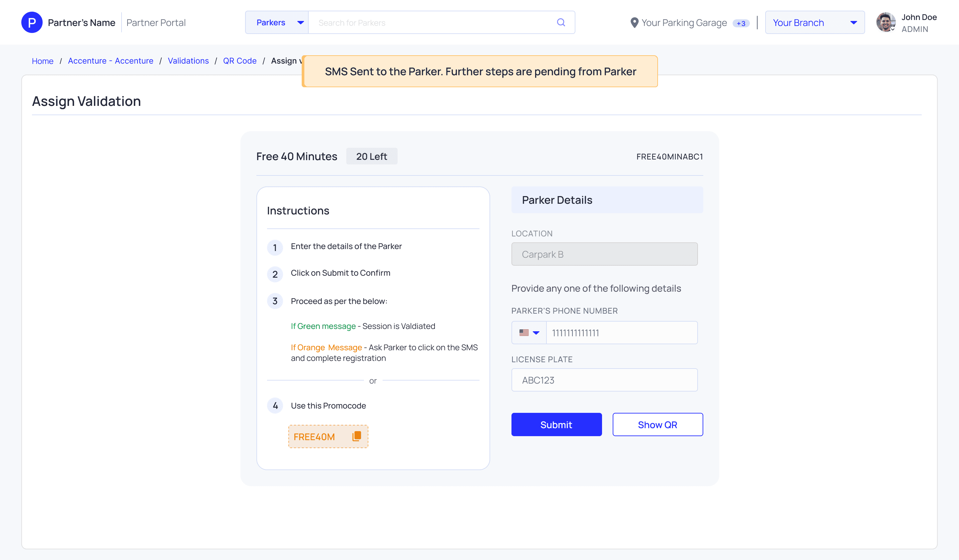Click the US flag country icon

pyautogui.click(x=524, y=333)
